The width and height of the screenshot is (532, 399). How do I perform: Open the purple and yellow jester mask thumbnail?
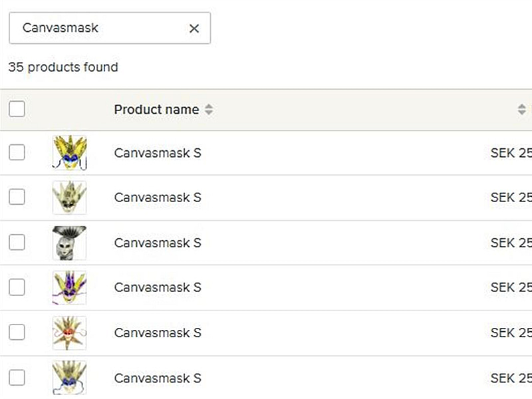[x=70, y=287]
